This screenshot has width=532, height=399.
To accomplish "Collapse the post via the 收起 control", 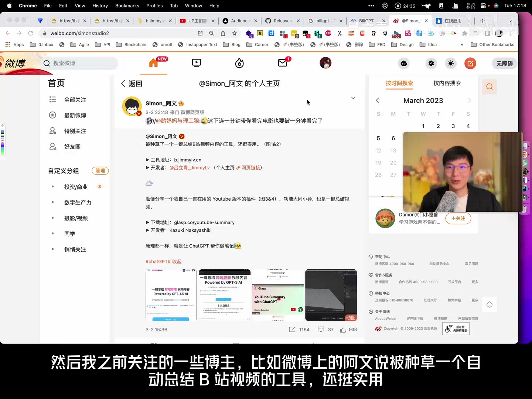I will (176, 261).
